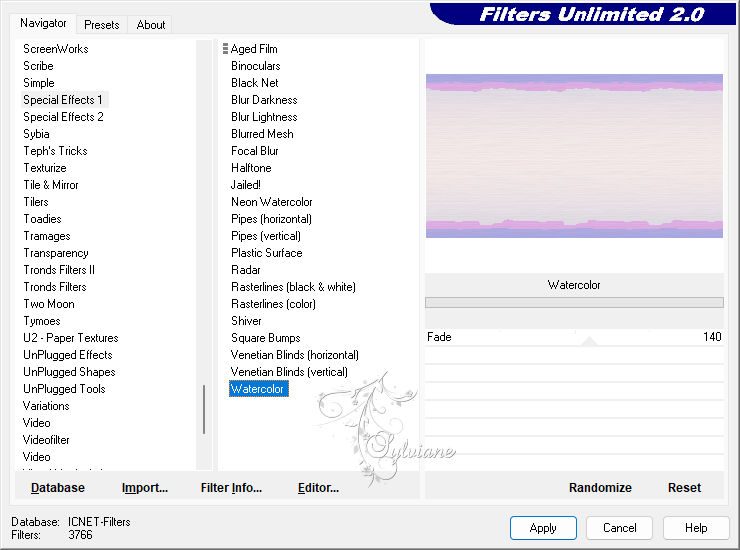Select Toadies category
740x550 pixels.
[x=42, y=219]
